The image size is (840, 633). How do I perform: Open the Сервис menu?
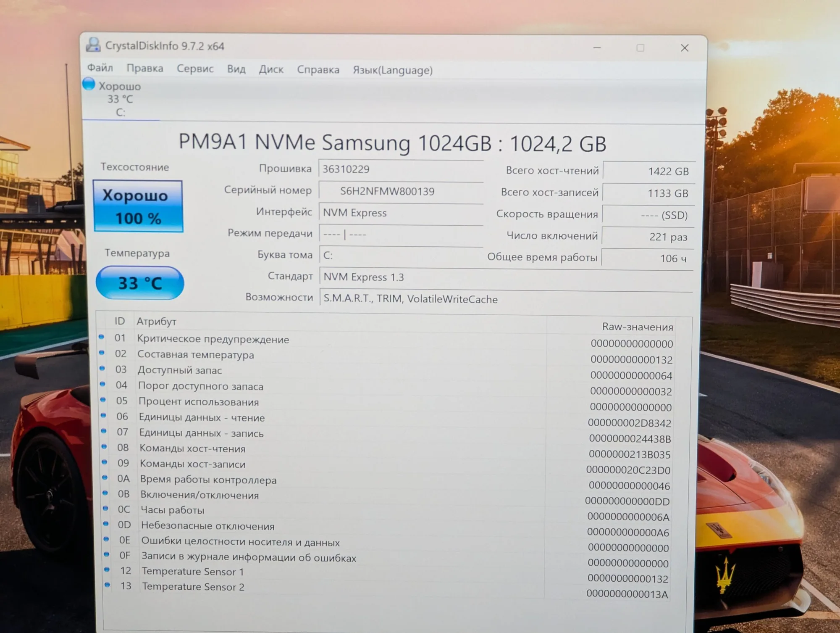tap(195, 69)
